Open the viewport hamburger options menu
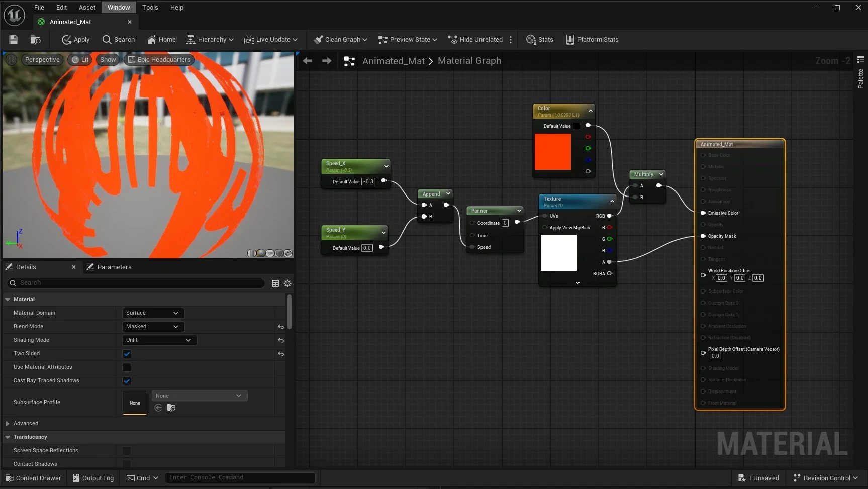868x489 pixels. point(11,59)
